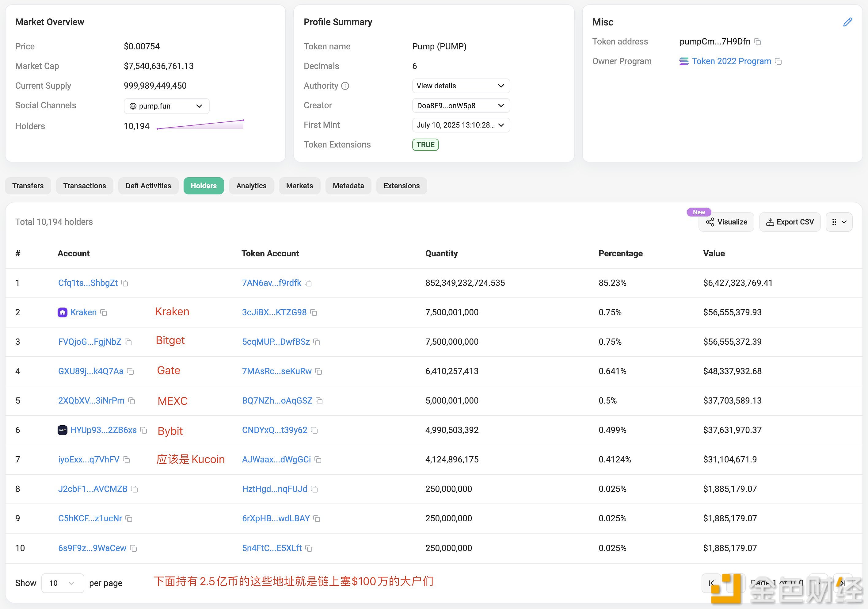Switch to the Analytics tab

[251, 186]
